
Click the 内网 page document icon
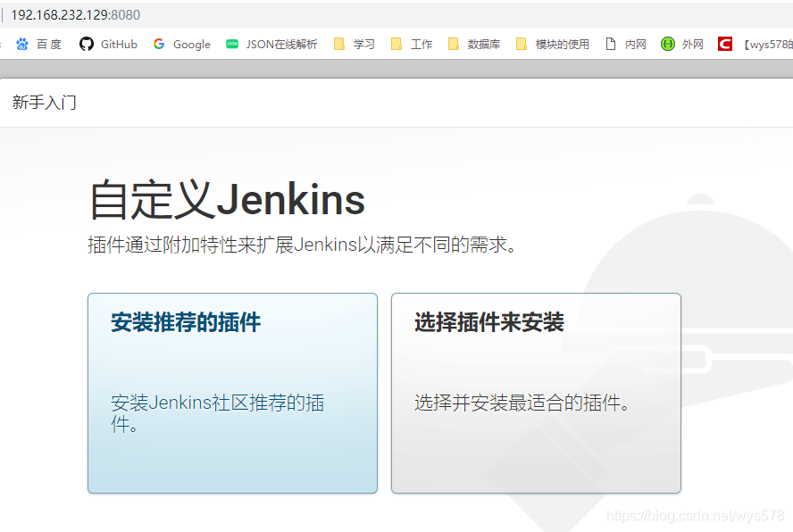[611, 44]
